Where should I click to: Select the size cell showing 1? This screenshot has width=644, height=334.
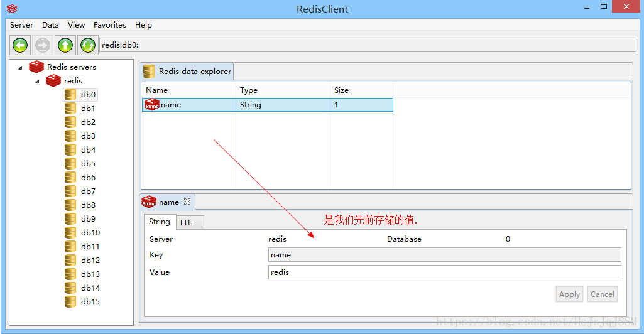(361, 105)
